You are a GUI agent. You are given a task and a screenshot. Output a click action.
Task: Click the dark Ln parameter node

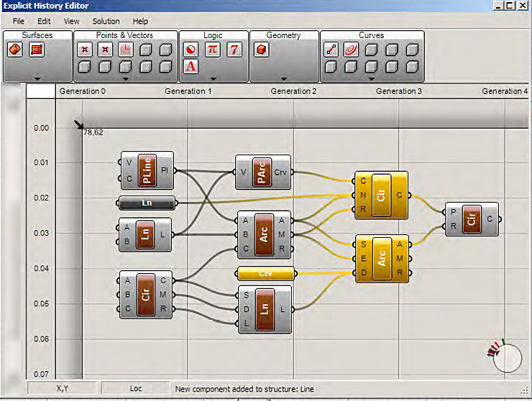147,203
